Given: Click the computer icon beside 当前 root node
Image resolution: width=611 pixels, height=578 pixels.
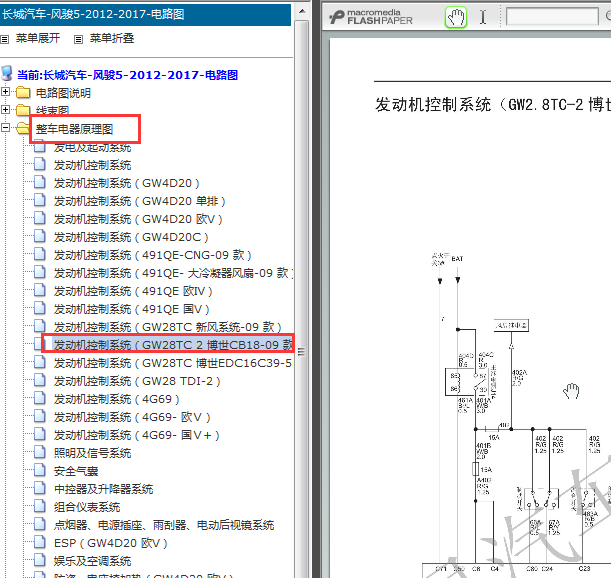Looking at the screenshot, I should [x=7, y=73].
